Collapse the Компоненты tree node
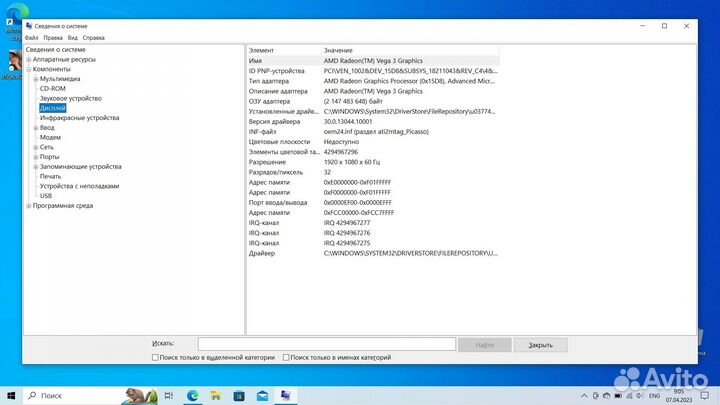Image resolution: width=720 pixels, height=405 pixels. 28,69
